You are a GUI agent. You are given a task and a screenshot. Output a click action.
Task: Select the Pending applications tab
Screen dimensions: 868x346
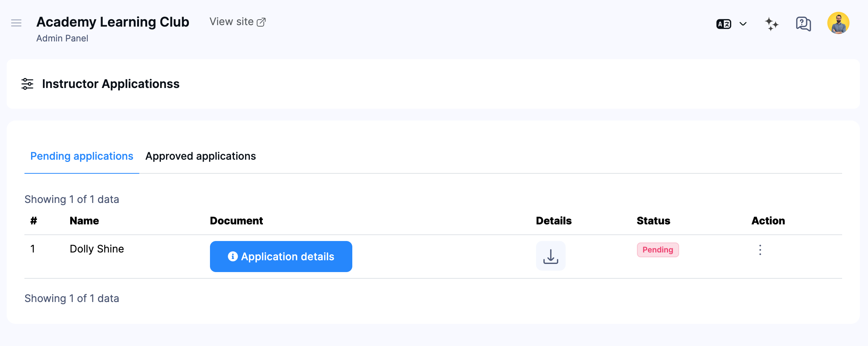click(x=81, y=156)
